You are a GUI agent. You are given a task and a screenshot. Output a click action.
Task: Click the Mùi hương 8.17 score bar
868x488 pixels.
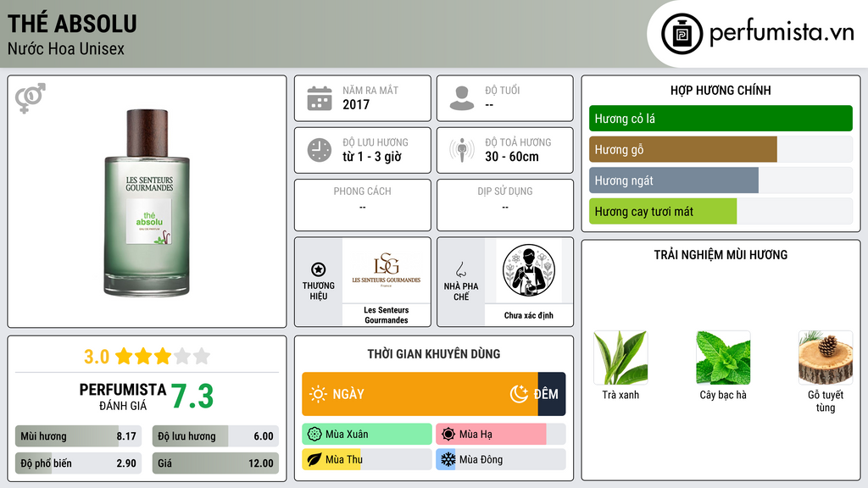[x=78, y=436]
